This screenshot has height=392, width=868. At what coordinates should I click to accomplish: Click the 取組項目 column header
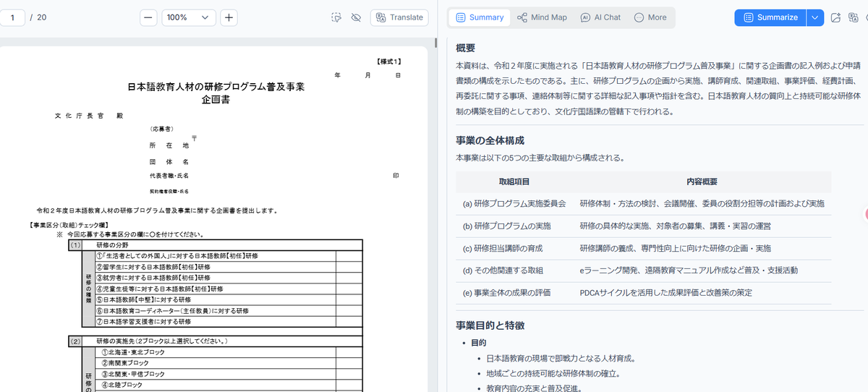514,182
